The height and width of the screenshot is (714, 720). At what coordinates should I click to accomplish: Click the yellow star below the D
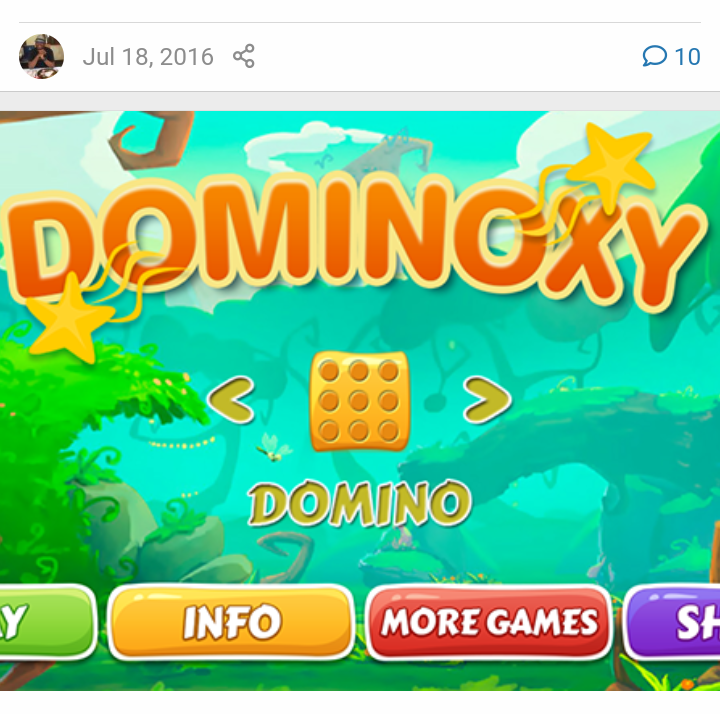pyautogui.click(x=69, y=318)
